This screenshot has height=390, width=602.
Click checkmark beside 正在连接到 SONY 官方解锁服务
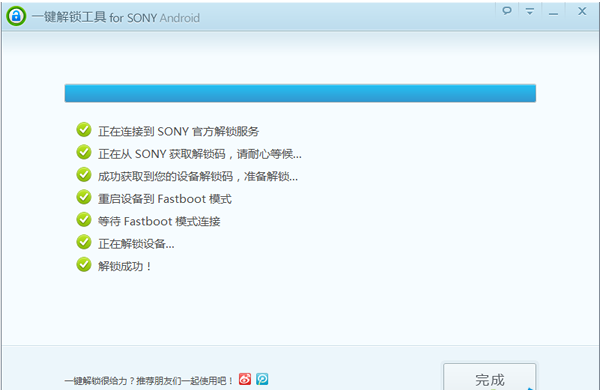84,130
